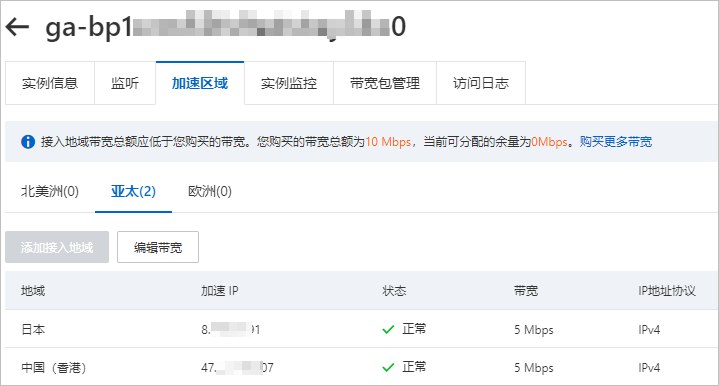Click 5 Mbps bandwidth in 中国（香港）row
The height and width of the screenshot is (386, 719).
pos(534,368)
